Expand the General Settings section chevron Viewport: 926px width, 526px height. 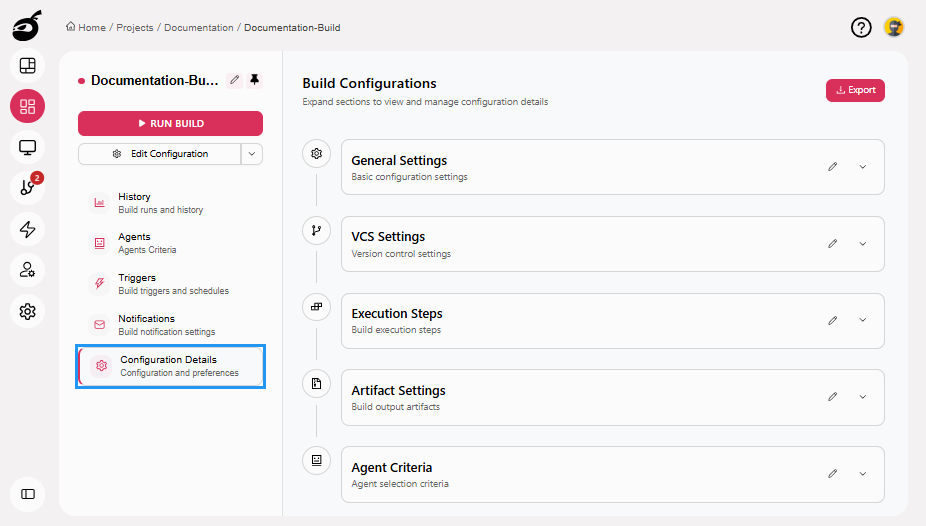[x=863, y=167]
